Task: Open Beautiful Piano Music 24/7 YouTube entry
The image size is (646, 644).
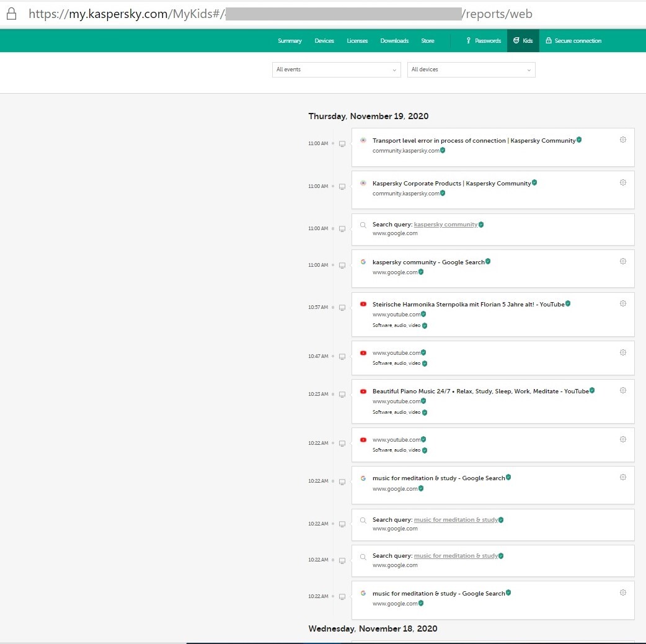Action: (x=480, y=391)
